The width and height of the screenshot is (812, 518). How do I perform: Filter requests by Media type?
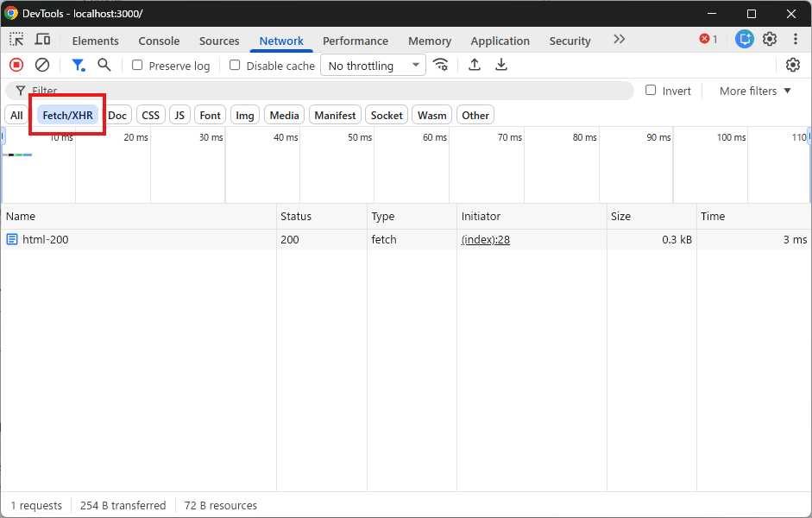pos(284,115)
